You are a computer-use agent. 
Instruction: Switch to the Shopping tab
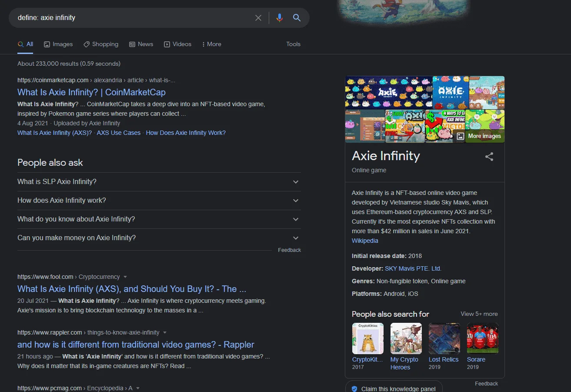(101, 44)
